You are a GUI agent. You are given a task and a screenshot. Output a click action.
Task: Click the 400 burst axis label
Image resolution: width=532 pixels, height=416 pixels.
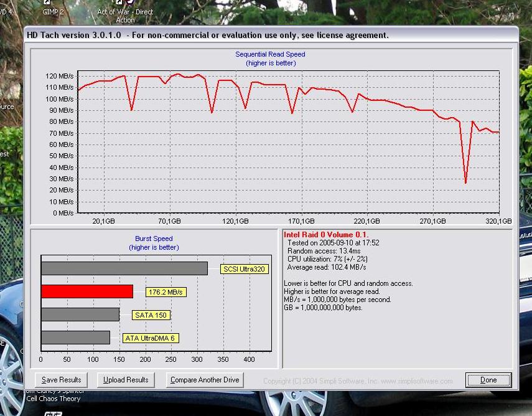coord(249,359)
